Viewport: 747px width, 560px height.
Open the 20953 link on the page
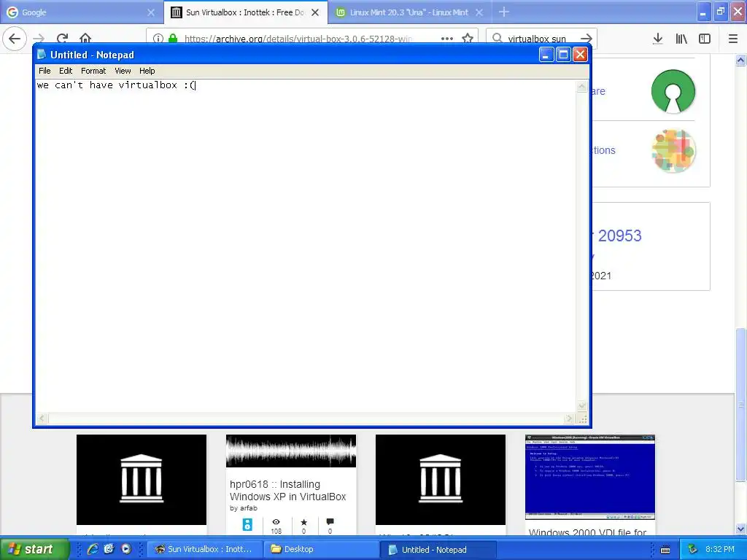(619, 236)
